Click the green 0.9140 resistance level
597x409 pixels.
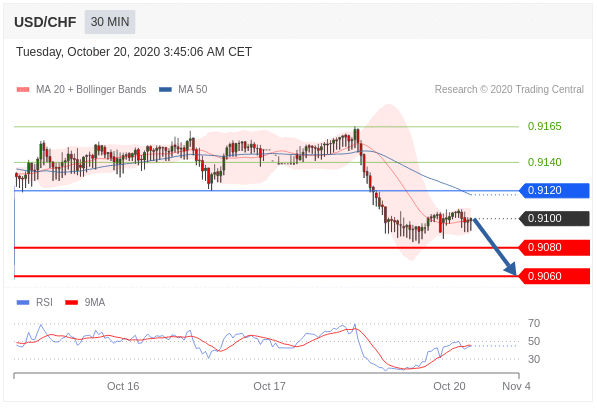tap(544, 162)
